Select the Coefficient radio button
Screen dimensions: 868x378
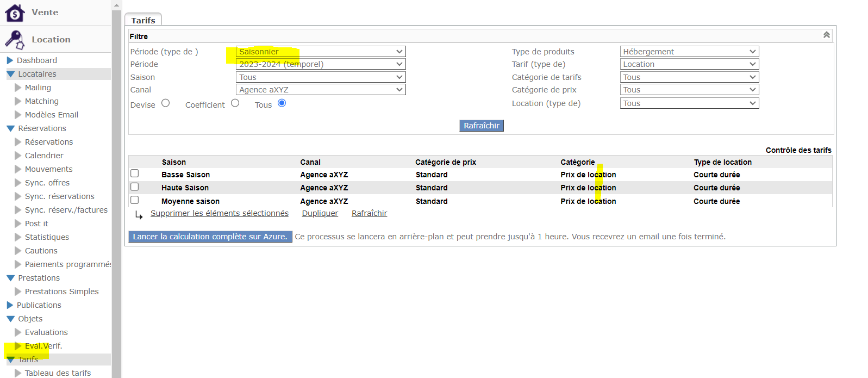[235, 103]
